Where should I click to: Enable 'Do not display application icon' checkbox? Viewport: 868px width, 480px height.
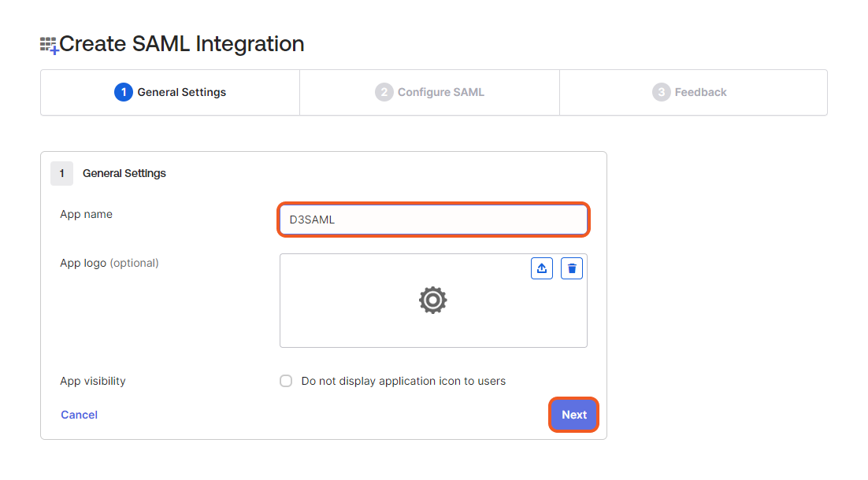click(x=286, y=382)
